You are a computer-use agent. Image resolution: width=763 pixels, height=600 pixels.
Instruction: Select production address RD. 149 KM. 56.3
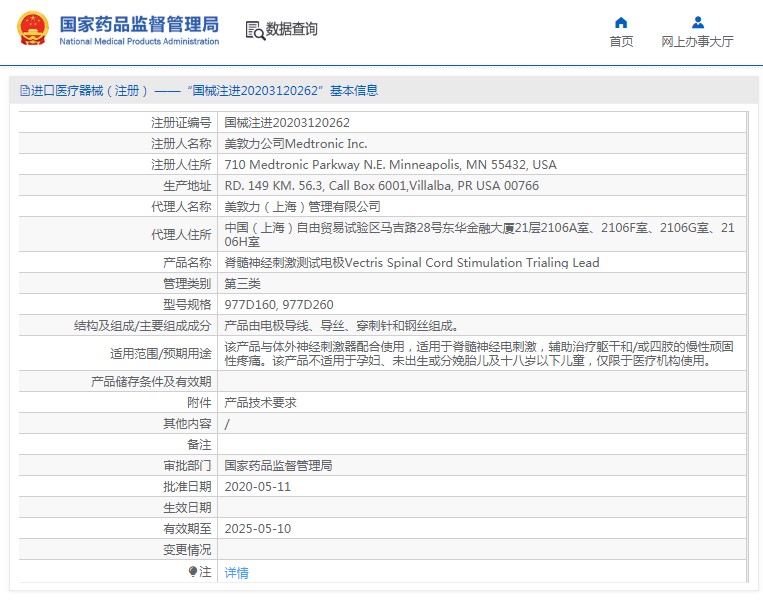pyautogui.click(x=382, y=185)
